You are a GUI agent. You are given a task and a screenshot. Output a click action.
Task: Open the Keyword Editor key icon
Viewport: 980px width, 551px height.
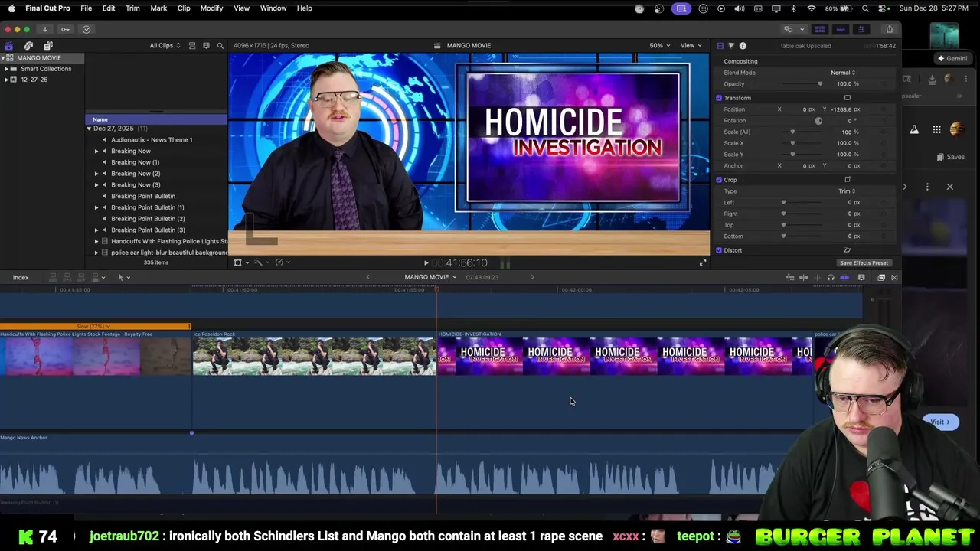[x=65, y=29]
